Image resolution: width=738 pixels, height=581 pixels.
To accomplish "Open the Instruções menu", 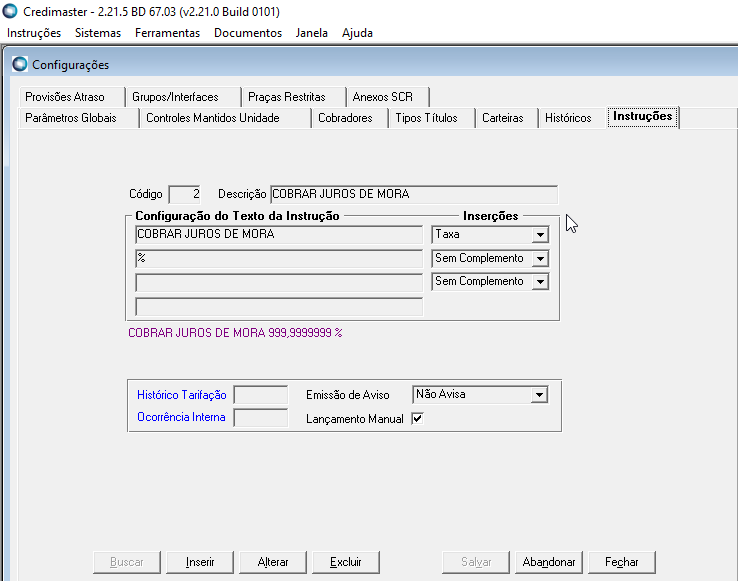I will pos(34,33).
